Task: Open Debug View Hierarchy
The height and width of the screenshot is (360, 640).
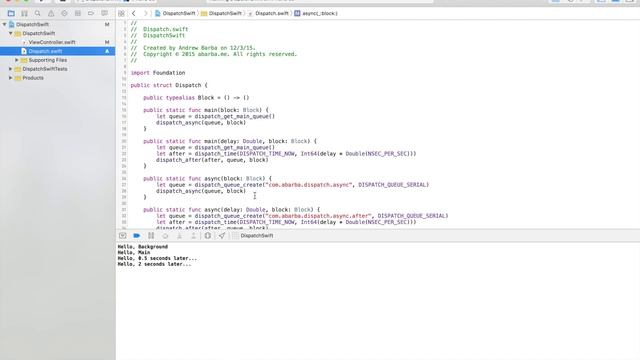Action: click(208, 236)
